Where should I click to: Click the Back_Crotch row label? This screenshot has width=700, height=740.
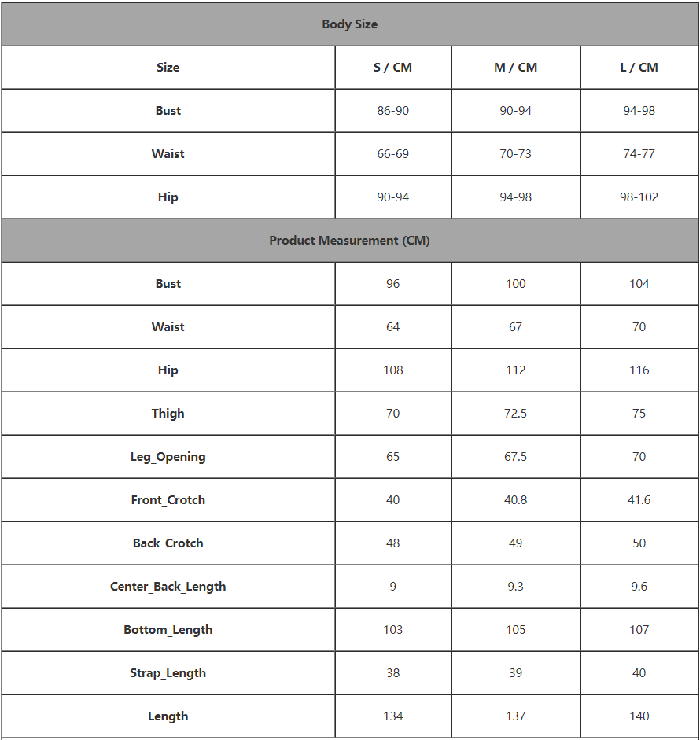(168, 543)
